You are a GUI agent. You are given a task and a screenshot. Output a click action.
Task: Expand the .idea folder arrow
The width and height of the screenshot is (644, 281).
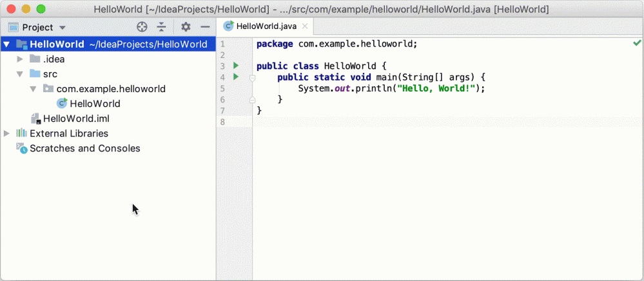tap(20, 59)
